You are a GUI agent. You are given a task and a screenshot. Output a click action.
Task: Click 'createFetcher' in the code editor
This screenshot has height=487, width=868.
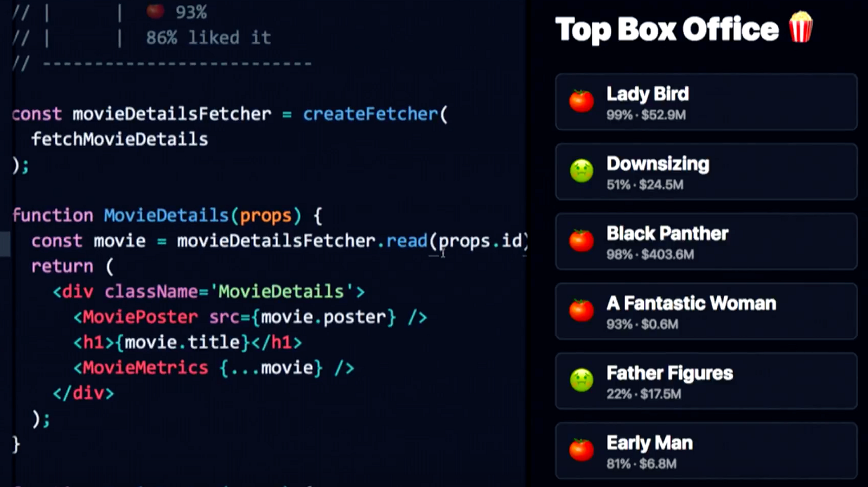pos(371,114)
